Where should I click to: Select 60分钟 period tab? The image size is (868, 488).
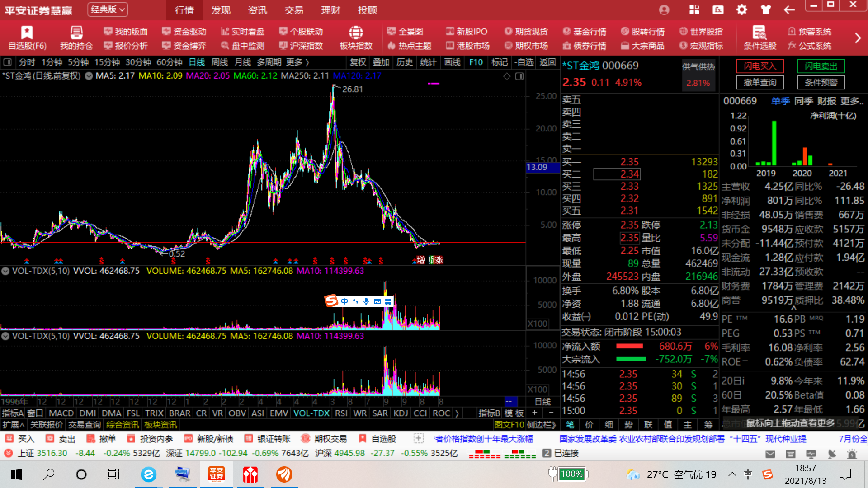[170, 62]
